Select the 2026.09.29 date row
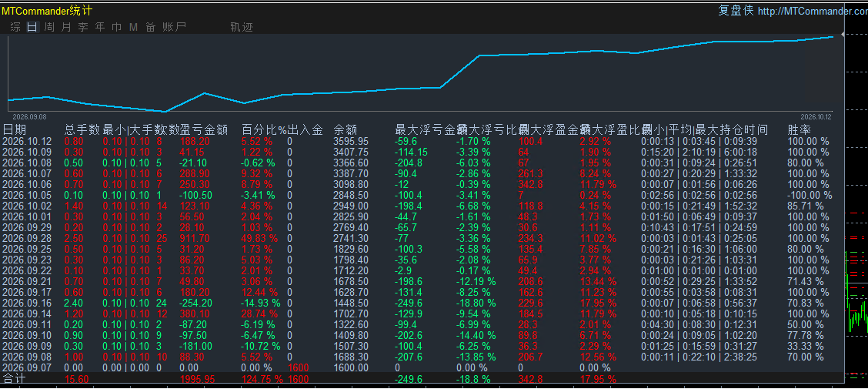This screenshot has height=389, width=868. [x=27, y=227]
